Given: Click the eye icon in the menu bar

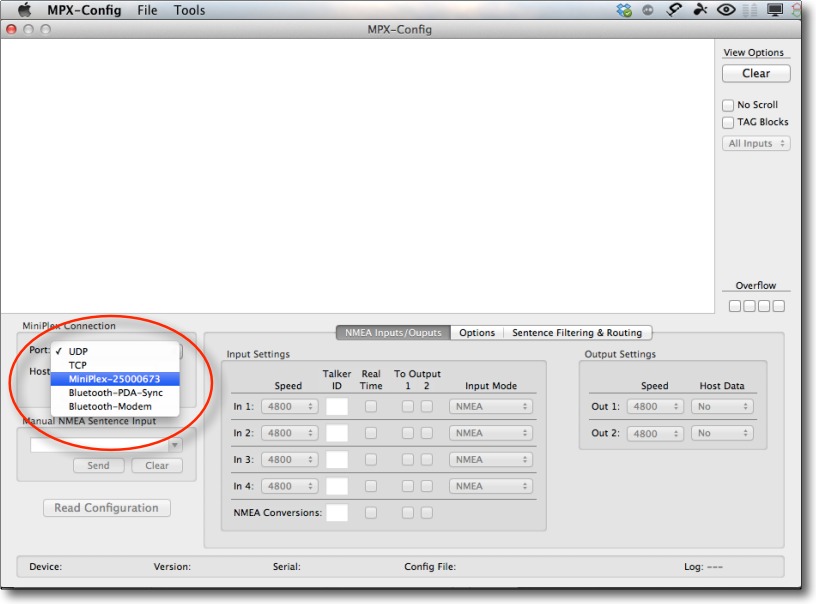Looking at the screenshot, I should click(x=726, y=10).
